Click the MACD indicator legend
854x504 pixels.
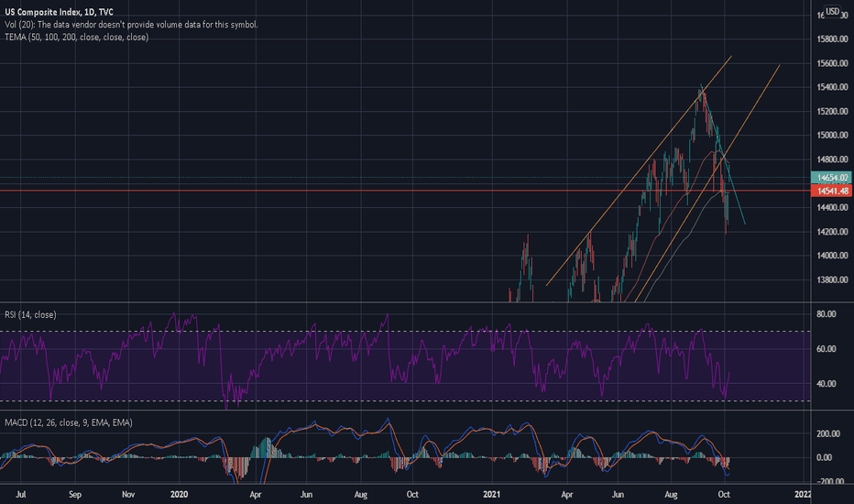pyautogui.click(x=69, y=422)
